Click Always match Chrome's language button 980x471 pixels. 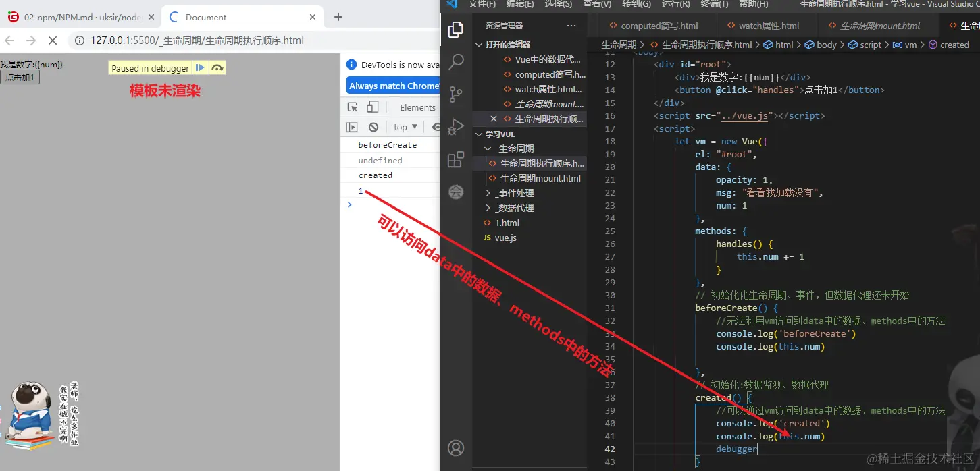coord(393,86)
